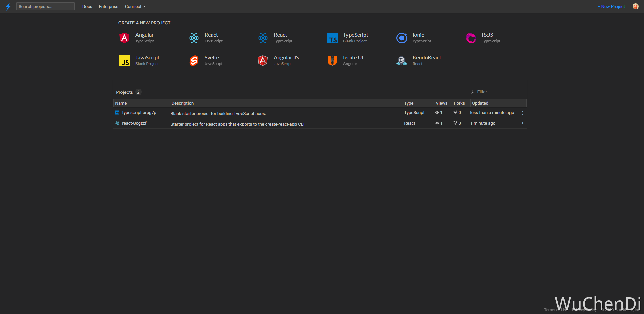The width and height of the screenshot is (644, 314).
Task: Sort projects by Description column
Action: [x=286, y=103]
